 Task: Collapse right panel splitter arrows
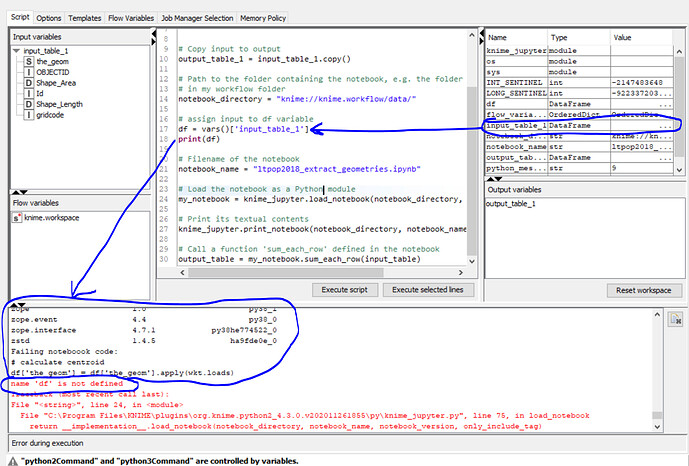(x=482, y=38)
